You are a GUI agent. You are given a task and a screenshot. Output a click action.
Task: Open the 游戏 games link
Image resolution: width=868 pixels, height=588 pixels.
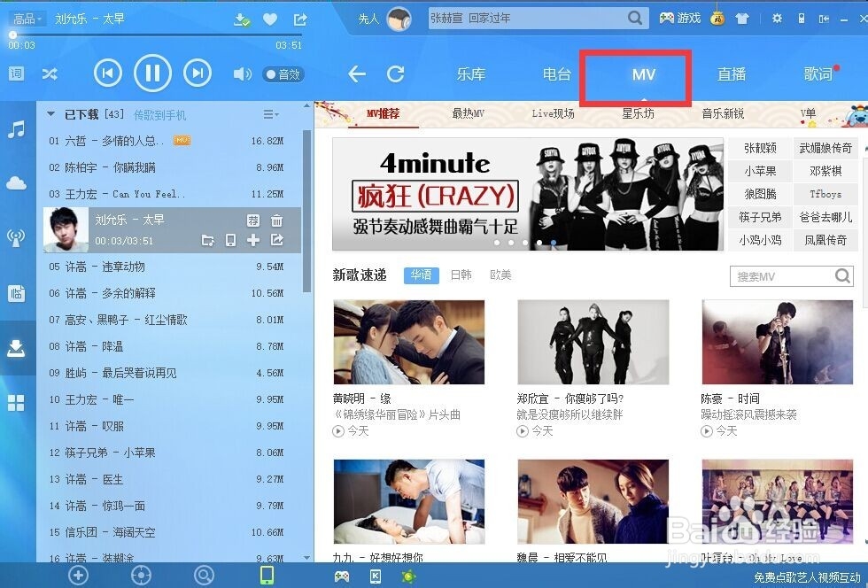pyautogui.click(x=680, y=19)
